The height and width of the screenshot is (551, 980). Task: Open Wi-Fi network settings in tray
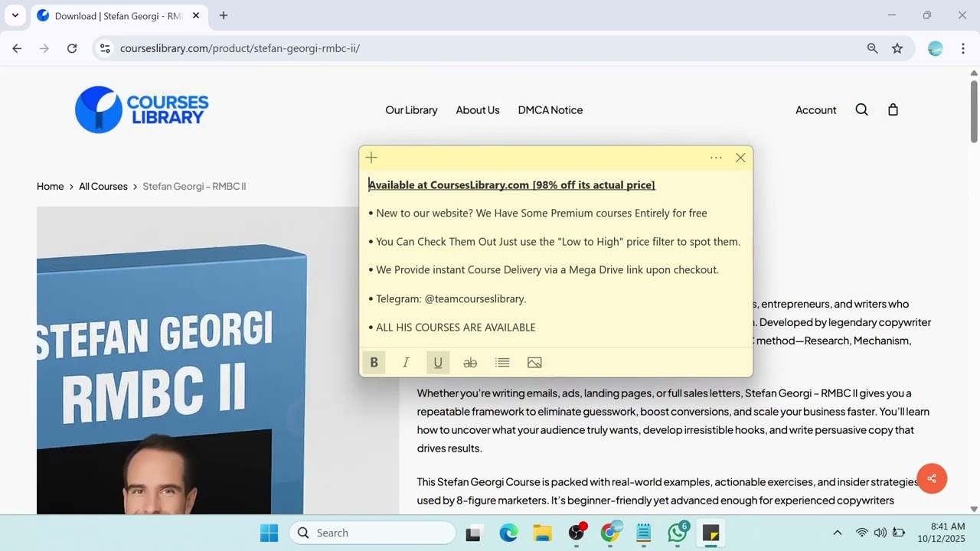(862, 533)
